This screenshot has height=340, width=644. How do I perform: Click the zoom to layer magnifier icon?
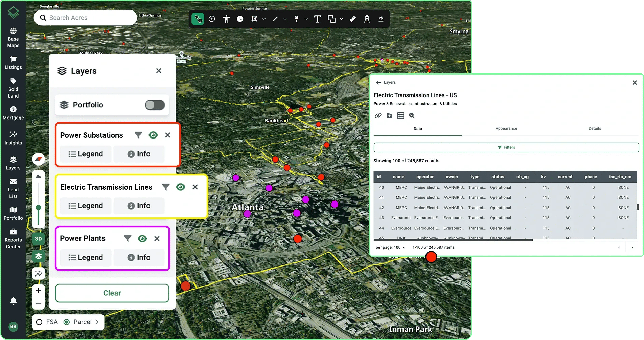coord(412,115)
